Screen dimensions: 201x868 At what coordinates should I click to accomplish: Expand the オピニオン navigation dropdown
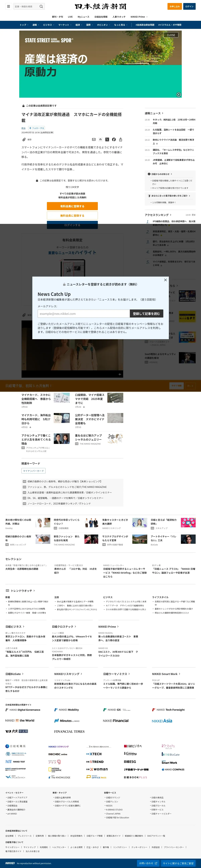tap(104, 25)
